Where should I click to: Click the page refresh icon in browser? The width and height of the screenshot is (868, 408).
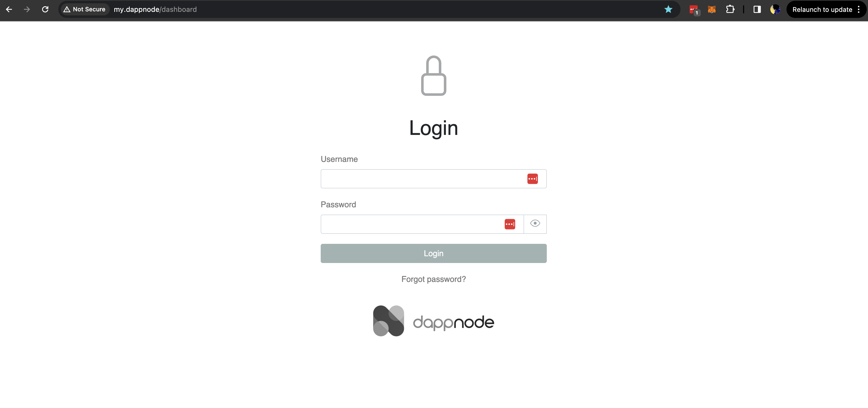tap(45, 9)
